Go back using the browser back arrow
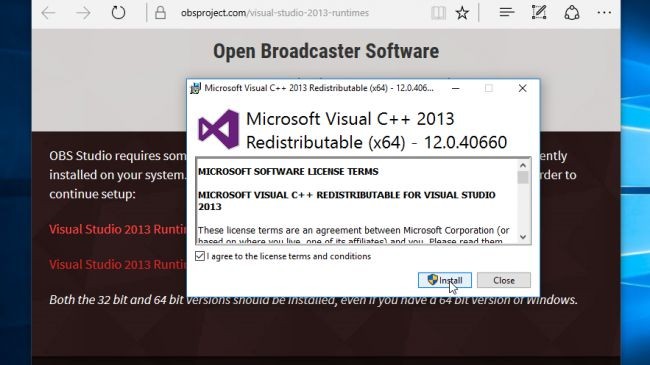The height and width of the screenshot is (365, 650). (49, 13)
